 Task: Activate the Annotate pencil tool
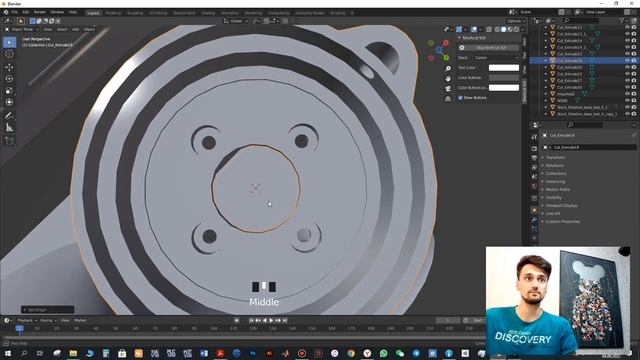9,116
